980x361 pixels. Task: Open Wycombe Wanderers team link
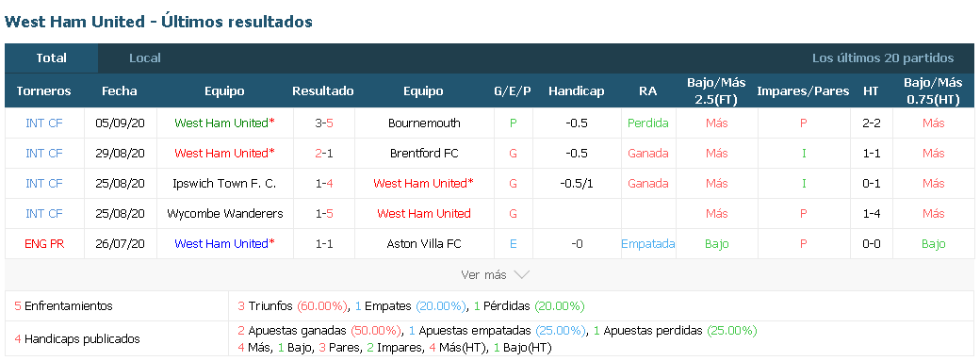pos(224,213)
